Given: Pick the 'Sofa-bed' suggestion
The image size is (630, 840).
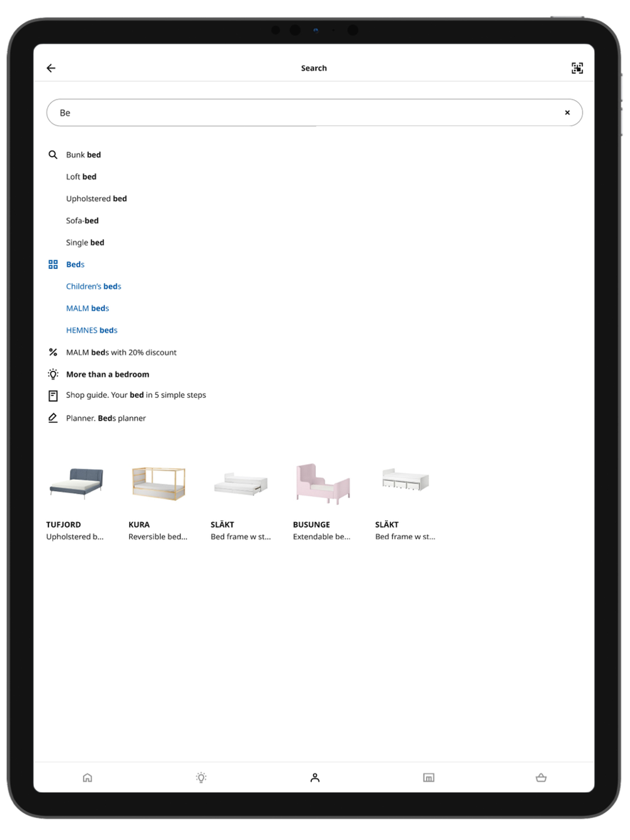Looking at the screenshot, I should point(83,221).
